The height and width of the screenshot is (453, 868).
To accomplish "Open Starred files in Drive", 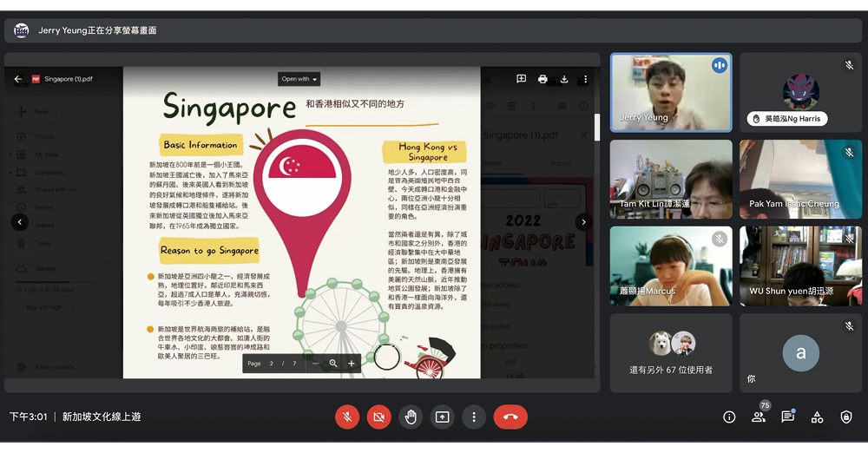I will tap(45, 225).
